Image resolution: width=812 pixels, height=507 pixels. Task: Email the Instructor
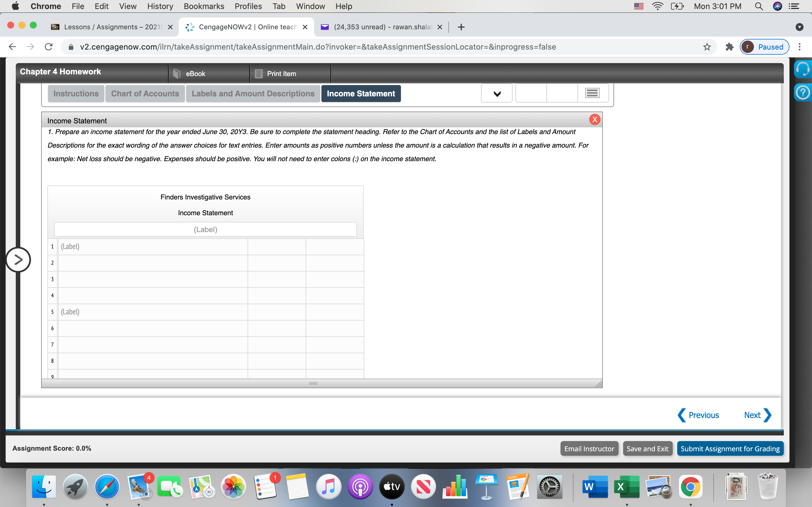pos(589,448)
